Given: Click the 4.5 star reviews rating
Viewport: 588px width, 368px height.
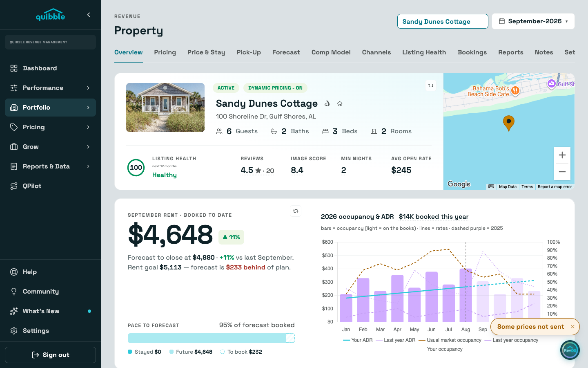Looking at the screenshot, I should pos(257,170).
